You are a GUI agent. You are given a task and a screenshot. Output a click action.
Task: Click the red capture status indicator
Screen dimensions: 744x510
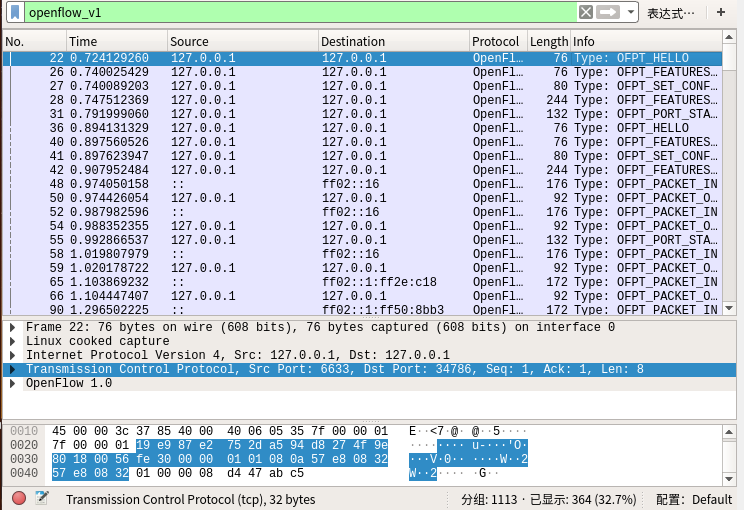pyautogui.click(x=19, y=498)
